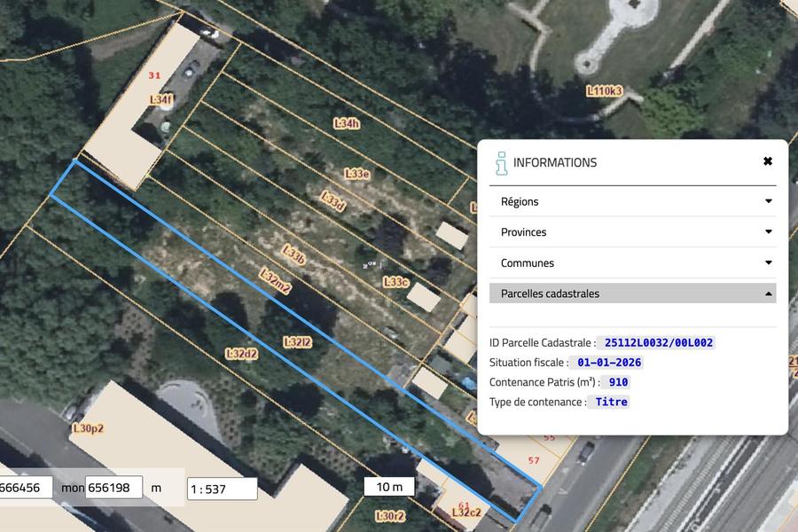Image resolution: width=798 pixels, height=532 pixels.
Task: Focus the coordinate field showing 656198
Action: pyautogui.click(x=113, y=487)
